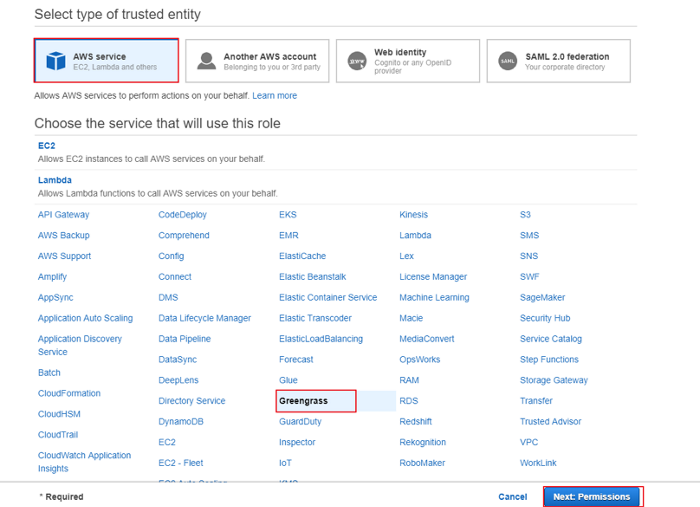Image resolution: width=700 pixels, height=507 pixels.
Task: Select Forecast service
Action: click(296, 359)
